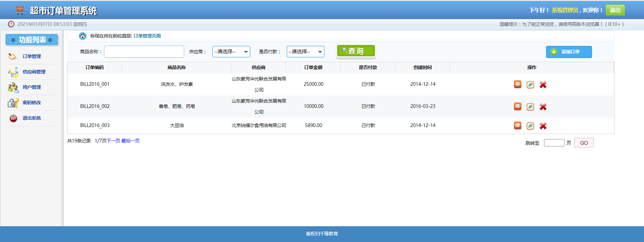This screenshot has width=644, height=242.
Task: Click the 10000.00 amount cell
Action: 314,106
